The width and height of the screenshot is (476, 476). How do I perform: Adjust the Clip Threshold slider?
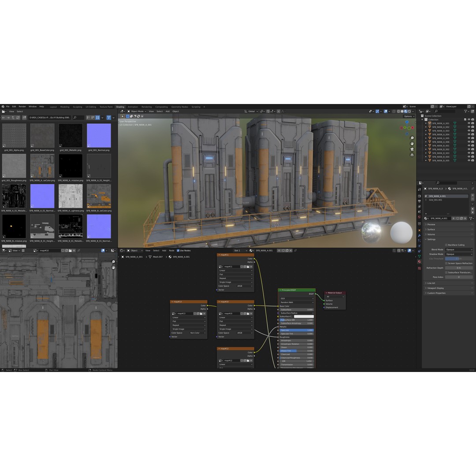pos(459,259)
